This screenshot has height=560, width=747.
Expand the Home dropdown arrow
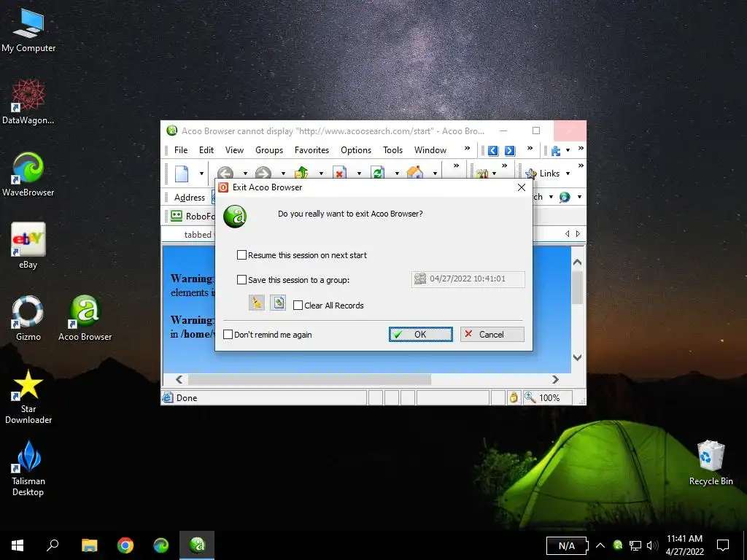(435, 174)
